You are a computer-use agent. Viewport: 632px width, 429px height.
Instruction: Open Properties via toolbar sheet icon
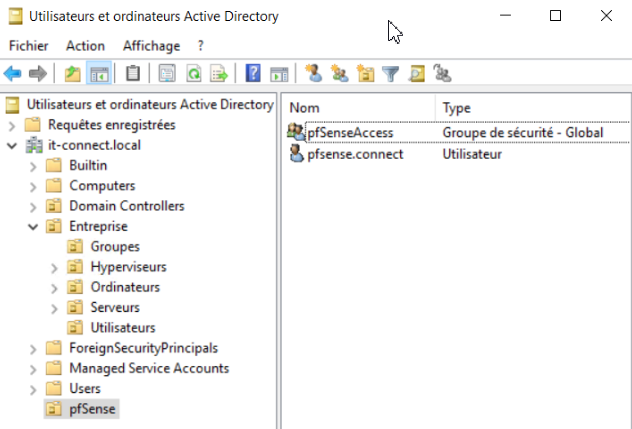coord(167,74)
